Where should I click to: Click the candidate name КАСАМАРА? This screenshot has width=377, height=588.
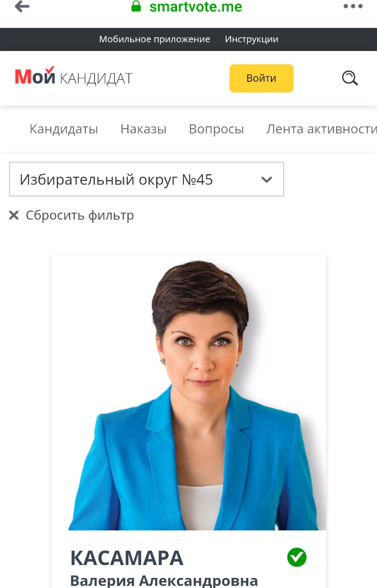coord(126,558)
